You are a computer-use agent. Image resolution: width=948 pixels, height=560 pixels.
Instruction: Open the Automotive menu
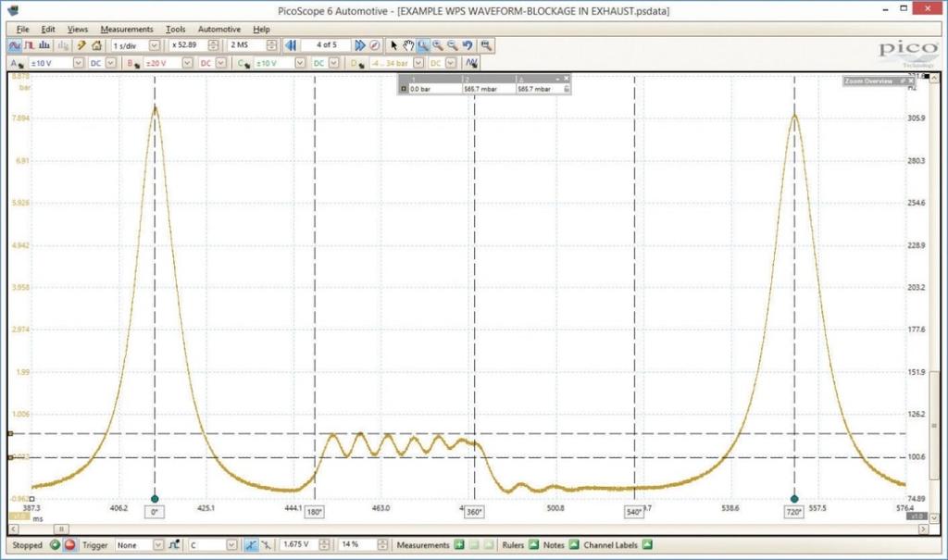click(218, 29)
